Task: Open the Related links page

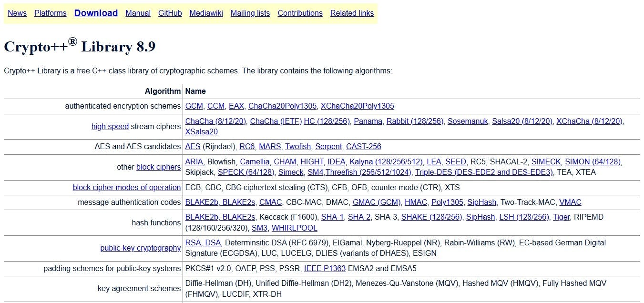Action: tap(352, 13)
